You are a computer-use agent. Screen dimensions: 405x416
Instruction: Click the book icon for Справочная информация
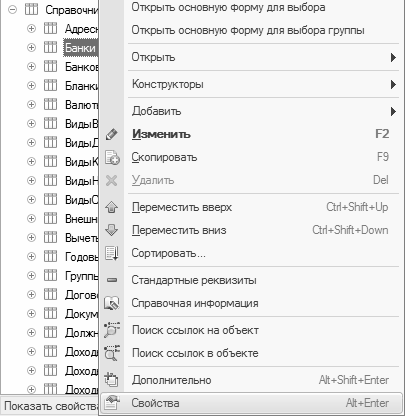click(112, 303)
